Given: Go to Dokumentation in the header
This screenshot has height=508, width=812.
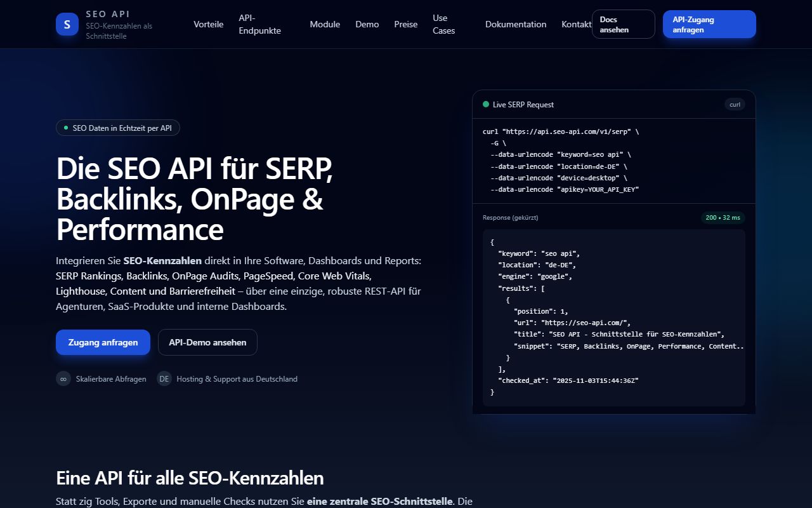Looking at the screenshot, I should [x=516, y=24].
